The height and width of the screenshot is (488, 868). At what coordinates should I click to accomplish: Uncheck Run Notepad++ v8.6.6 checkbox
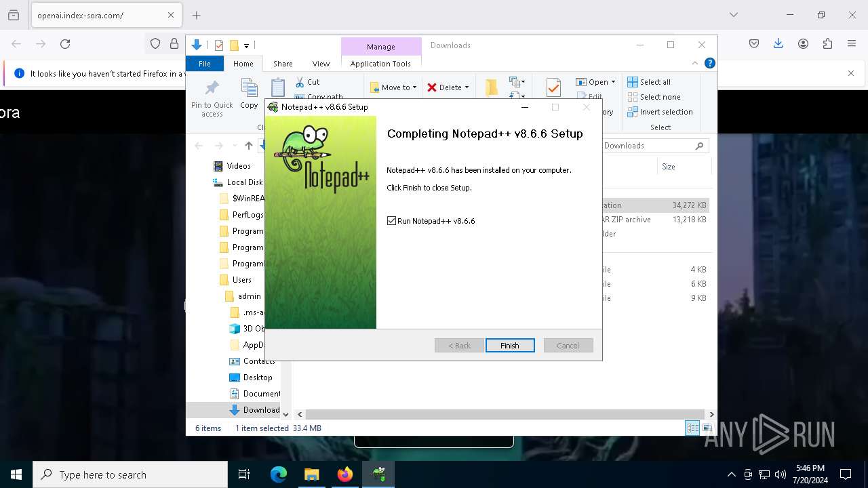point(391,221)
